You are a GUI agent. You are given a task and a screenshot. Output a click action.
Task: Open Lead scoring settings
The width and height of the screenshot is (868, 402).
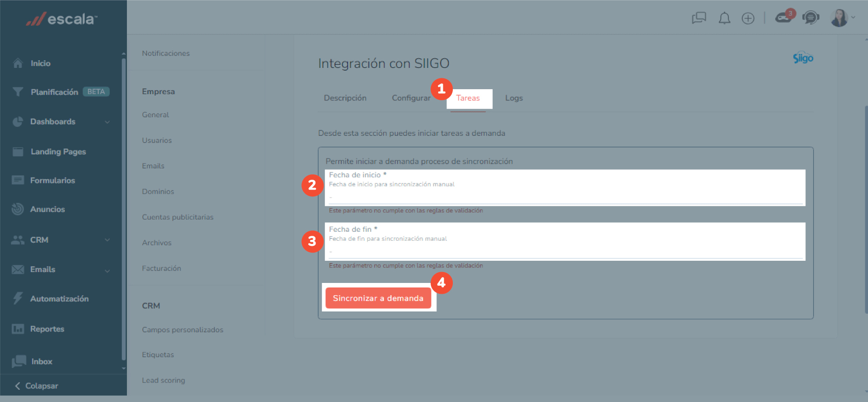pyautogui.click(x=163, y=380)
